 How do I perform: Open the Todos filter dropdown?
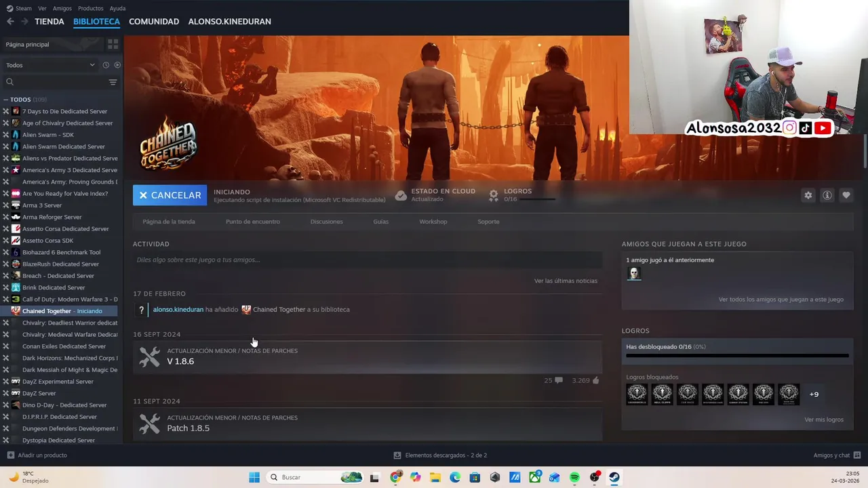point(50,65)
